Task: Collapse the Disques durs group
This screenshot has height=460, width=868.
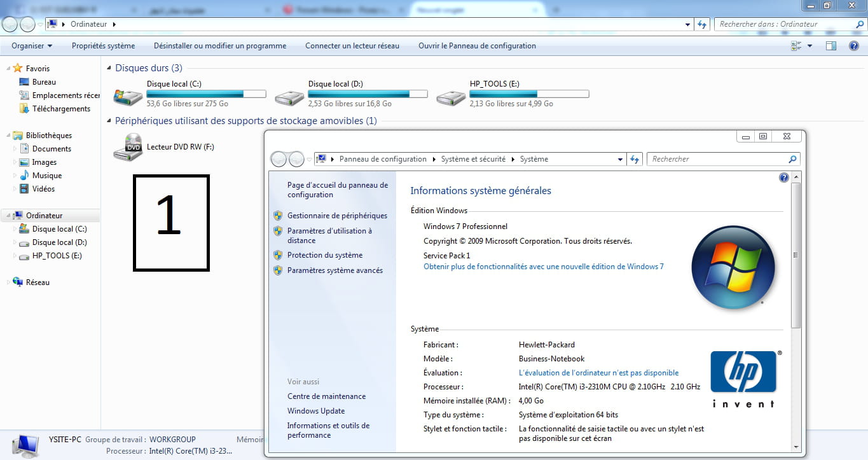Action: coord(109,68)
